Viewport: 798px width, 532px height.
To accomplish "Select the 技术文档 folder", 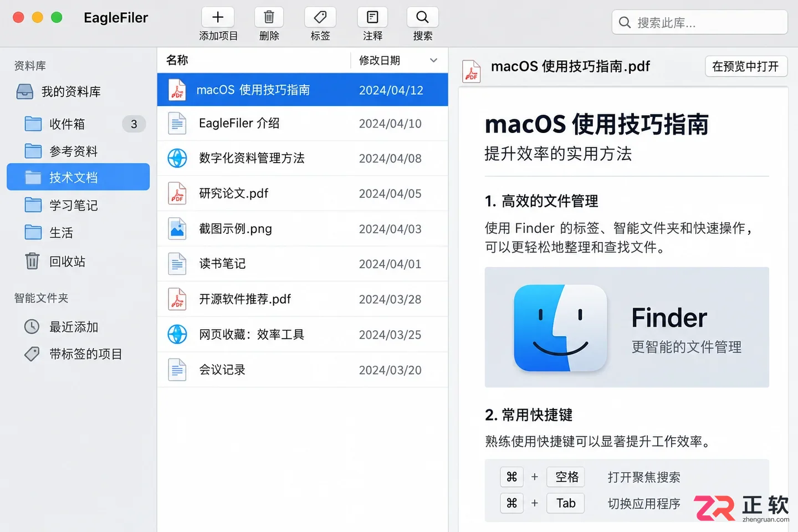I will 78,177.
